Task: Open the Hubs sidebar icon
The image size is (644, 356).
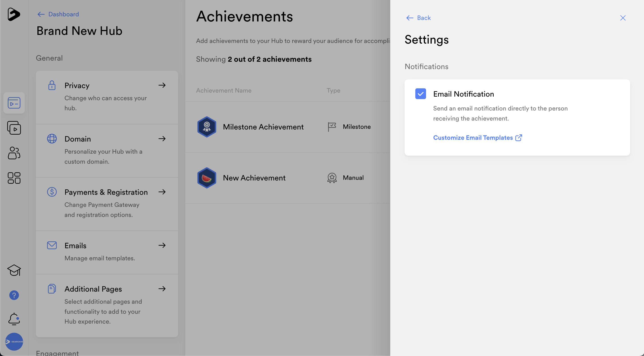Action: tap(14, 103)
